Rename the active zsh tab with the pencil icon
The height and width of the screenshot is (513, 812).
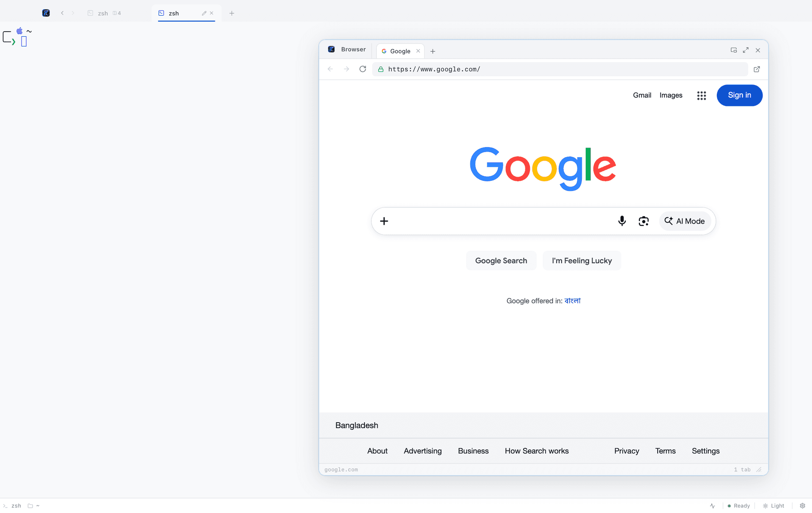click(204, 13)
